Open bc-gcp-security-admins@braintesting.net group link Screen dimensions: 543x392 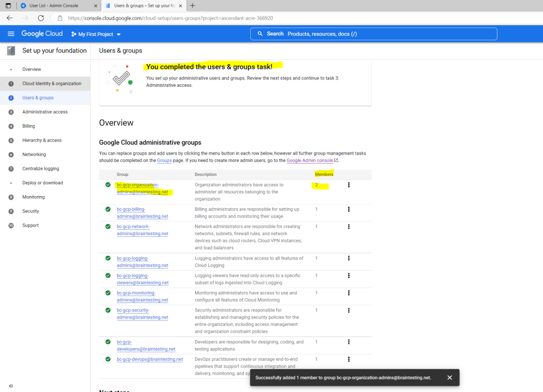(x=142, y=314)
